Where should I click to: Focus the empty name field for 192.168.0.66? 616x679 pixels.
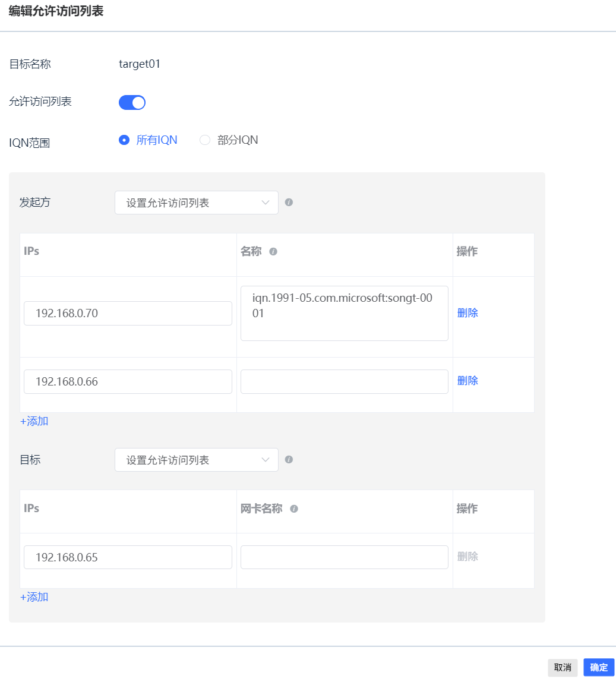[x=344, y=381]
